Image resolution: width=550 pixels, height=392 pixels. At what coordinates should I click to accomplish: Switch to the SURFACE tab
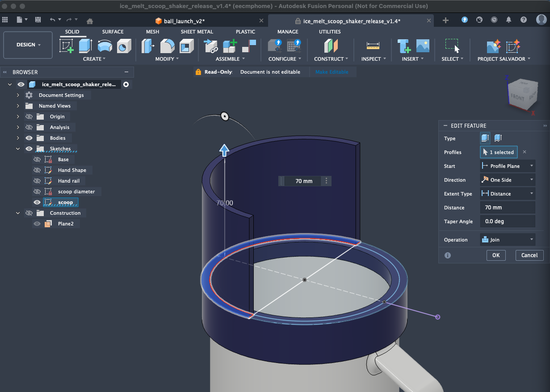point(113,32)
